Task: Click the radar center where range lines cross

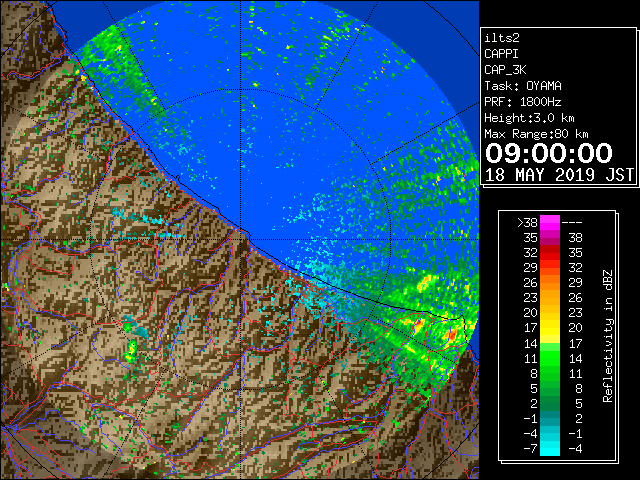Action: pyautogui.click(x=241, y=240)
